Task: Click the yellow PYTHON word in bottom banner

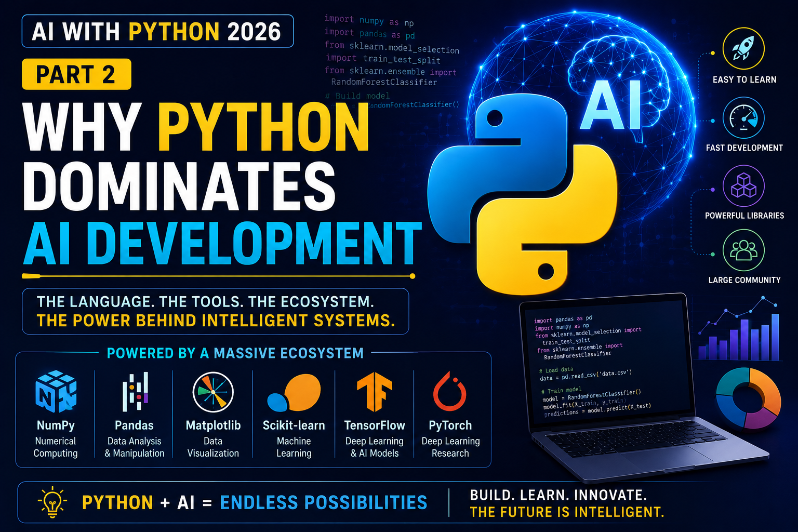Action: (x=118, y=502)
